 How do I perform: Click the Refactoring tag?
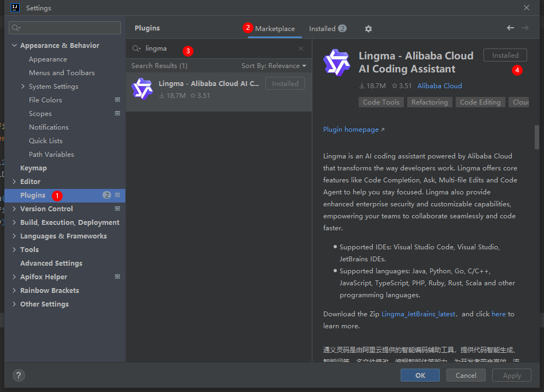[430, 102]
